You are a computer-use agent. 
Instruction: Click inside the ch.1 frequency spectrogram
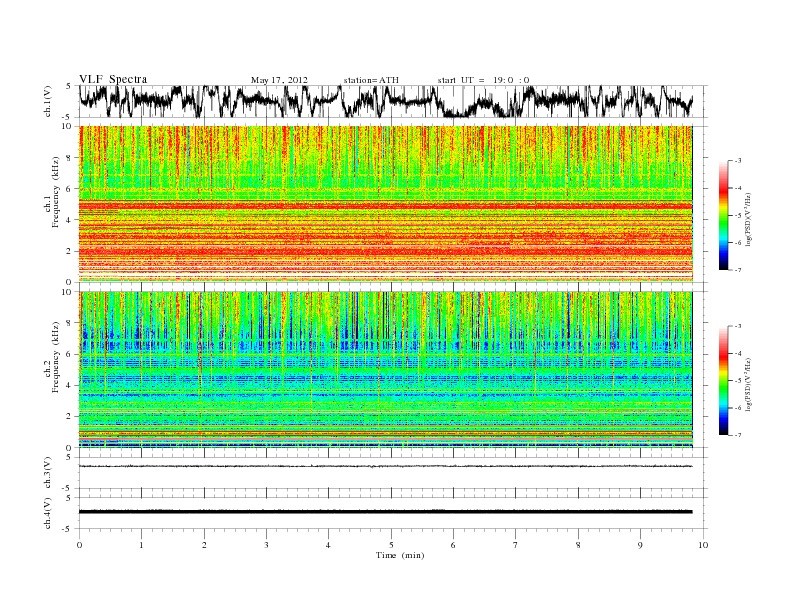point(386,203)
